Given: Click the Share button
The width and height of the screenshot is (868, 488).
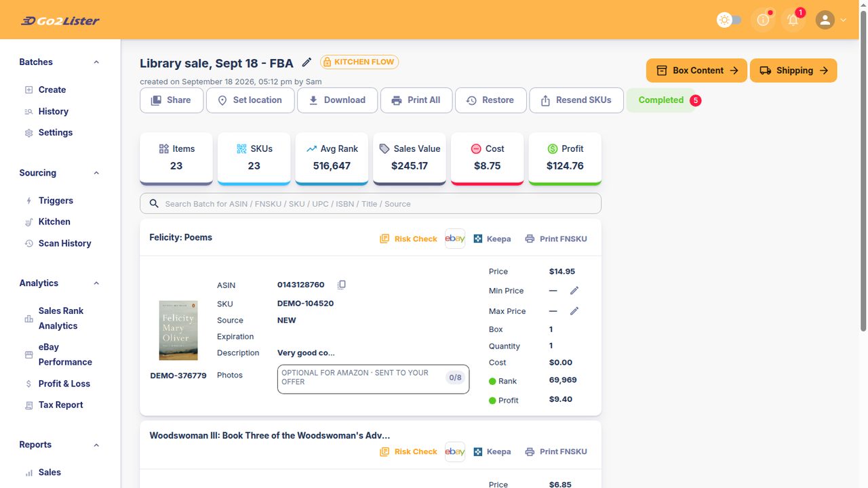Looking at the screenshot, I should pos(172,100).
